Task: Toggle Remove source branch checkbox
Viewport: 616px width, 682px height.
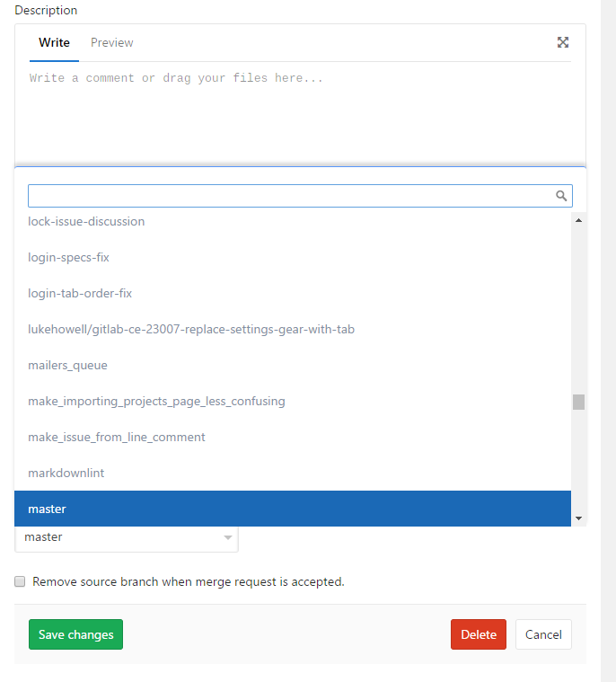Action: click(20, 581)
